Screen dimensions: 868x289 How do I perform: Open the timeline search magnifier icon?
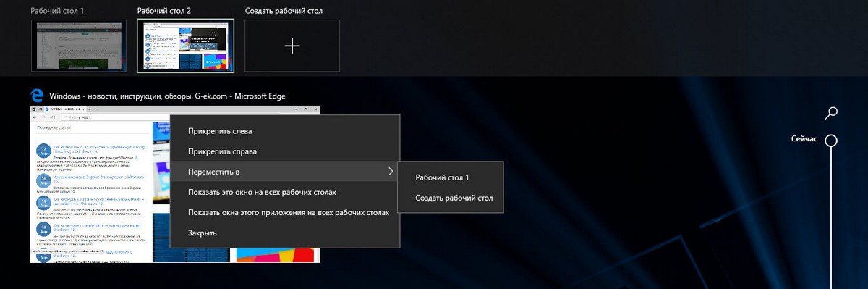click(x=832, y=113)
